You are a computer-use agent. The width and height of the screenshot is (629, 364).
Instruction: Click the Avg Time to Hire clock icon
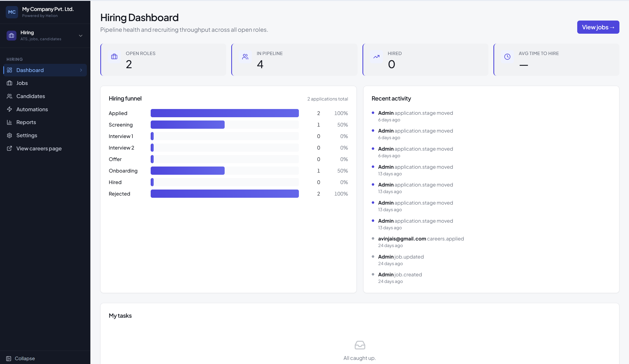507,57
